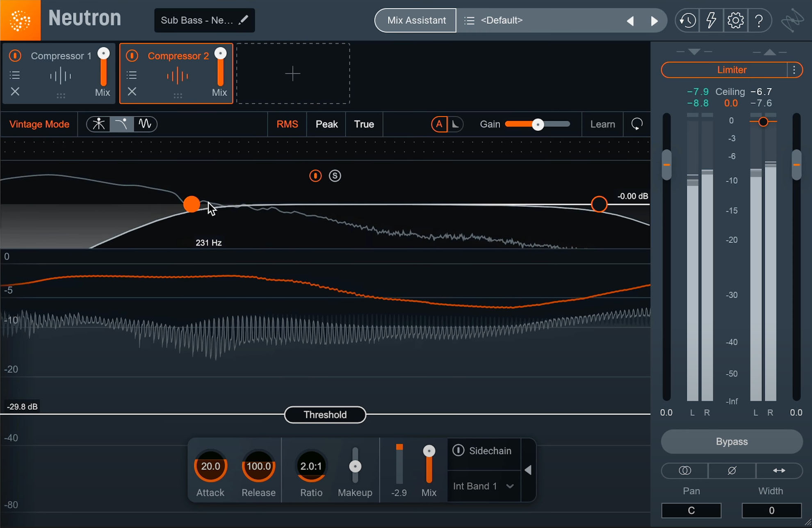The height and width of the screenshot is (528, 812).
Task: Solo the band with the S button
Action: pyautogui.click(x=335, y=176)
